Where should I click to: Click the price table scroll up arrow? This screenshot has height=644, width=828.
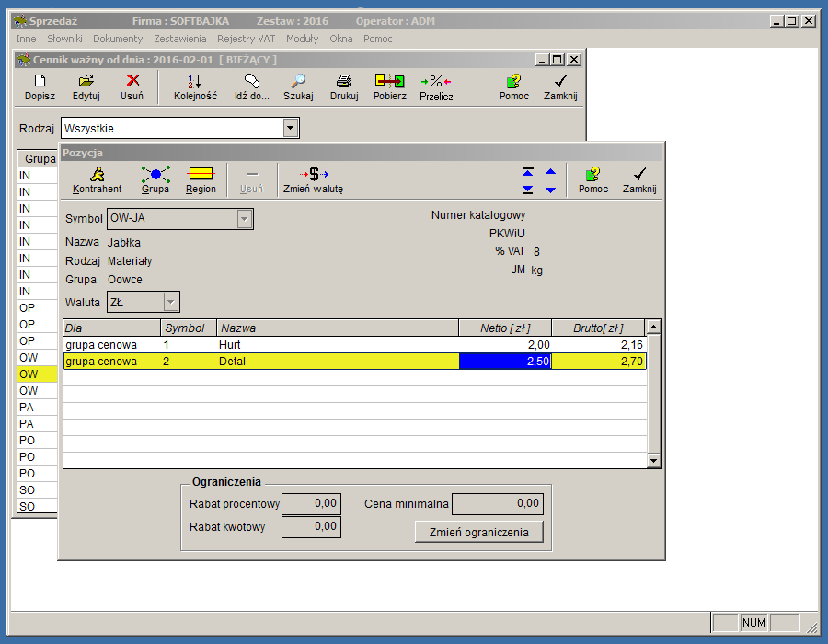point(653,327)
